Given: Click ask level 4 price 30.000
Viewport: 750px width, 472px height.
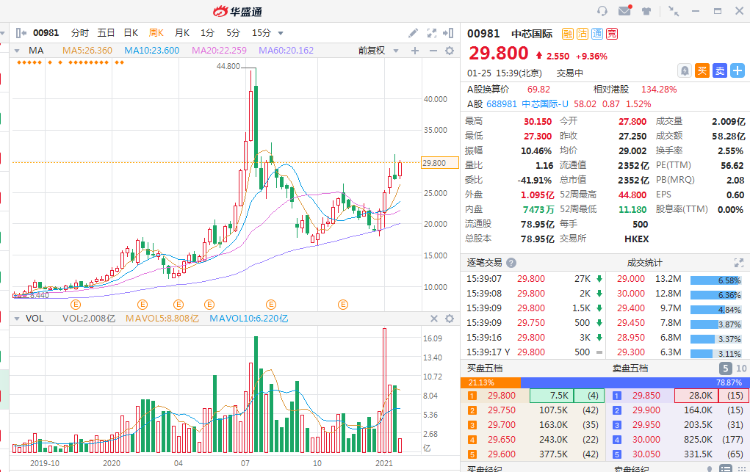Looking at the screenshot, I should tap(646, 439).
